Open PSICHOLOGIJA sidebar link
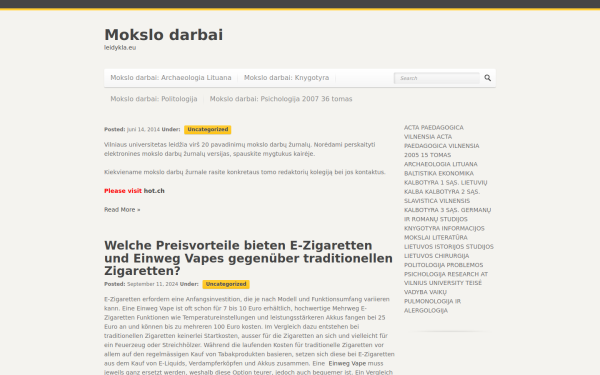Screen dimensions: 600x375 click(x=425, y=274)
